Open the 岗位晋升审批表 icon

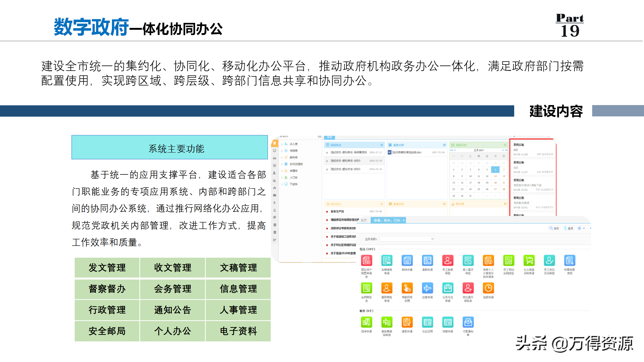[x=468, y=288]
